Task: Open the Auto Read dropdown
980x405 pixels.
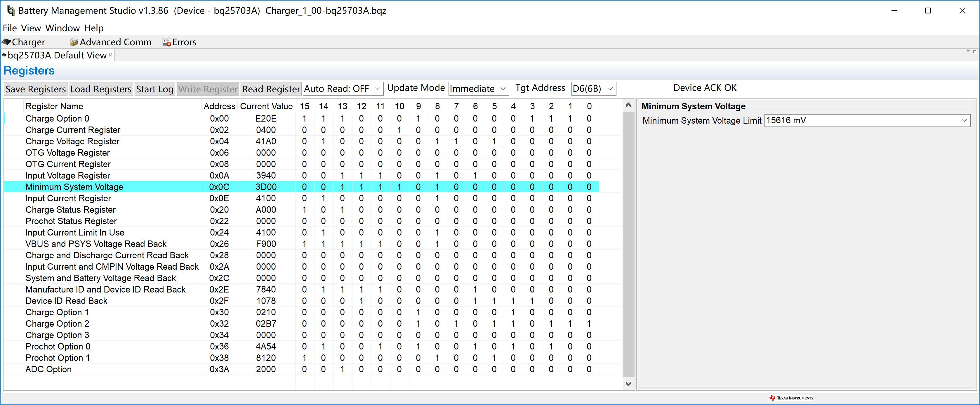Action: 343,89
